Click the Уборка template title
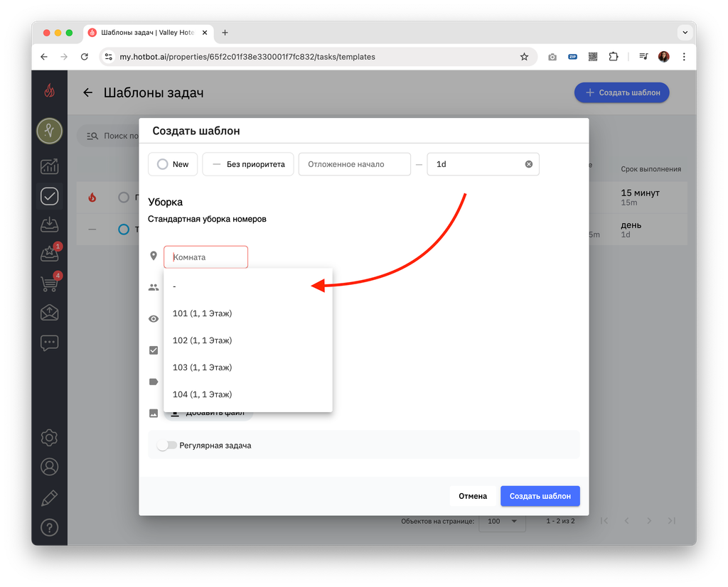728x587 pixels. 165,202
